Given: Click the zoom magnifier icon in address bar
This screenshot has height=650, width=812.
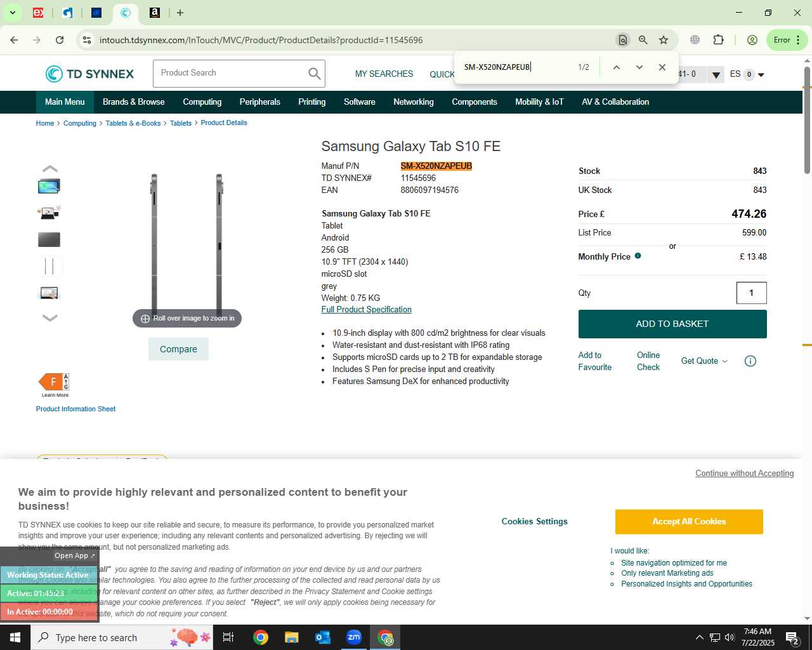Looking at the screenshot, I should pos(643,40).
